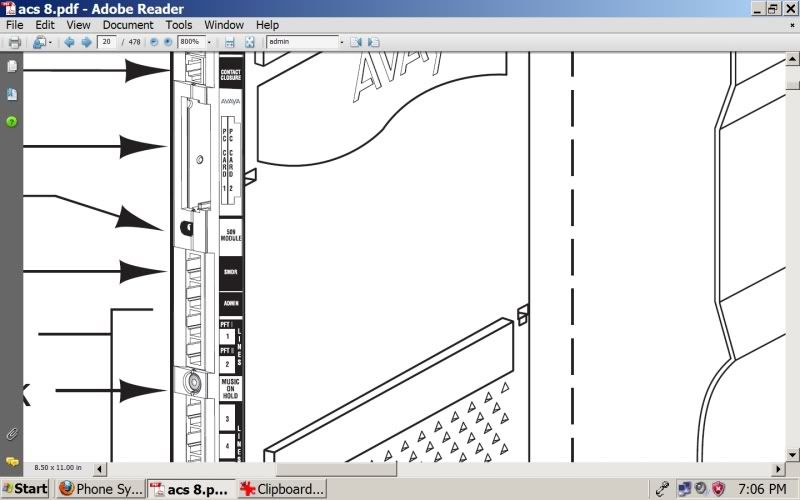Click the microphone/tool icon on the taskbar
The width and height of the screenshot is (800, 500).
[663, 489]
